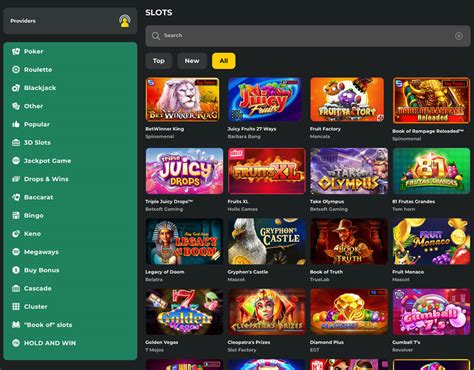Click the "Juicy Fruits 27 Ways" title

point(252,129)
